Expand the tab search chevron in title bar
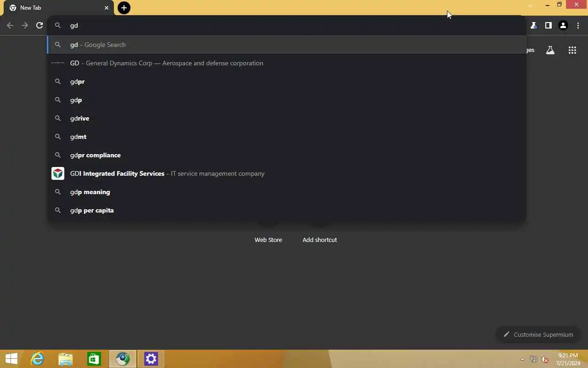This screenshot has width=588, height=368. point(530,5)
